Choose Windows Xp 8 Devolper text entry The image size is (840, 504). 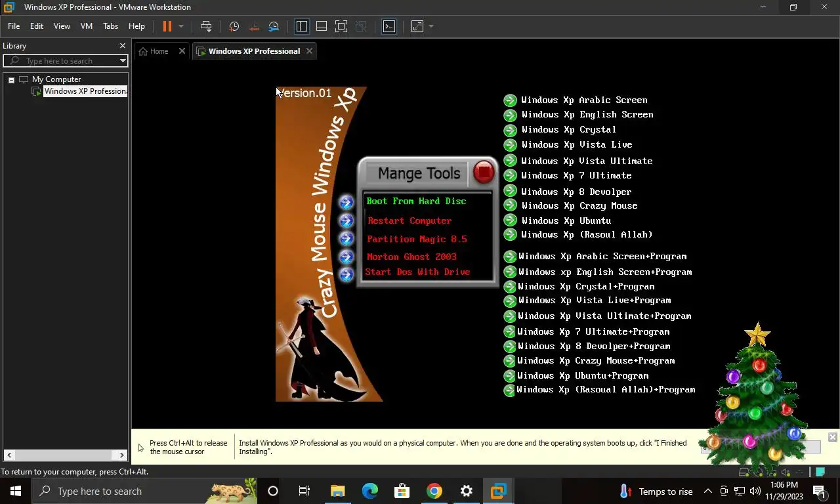pyautogui.click(x=576, y=192)
